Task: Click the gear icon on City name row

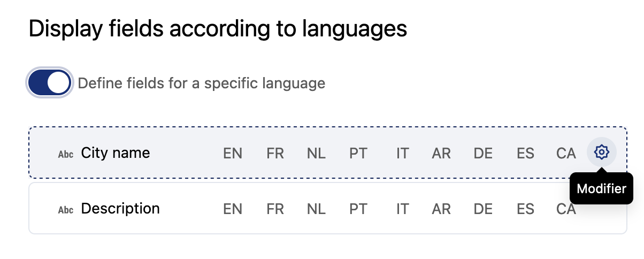Action: coord(602,153)
